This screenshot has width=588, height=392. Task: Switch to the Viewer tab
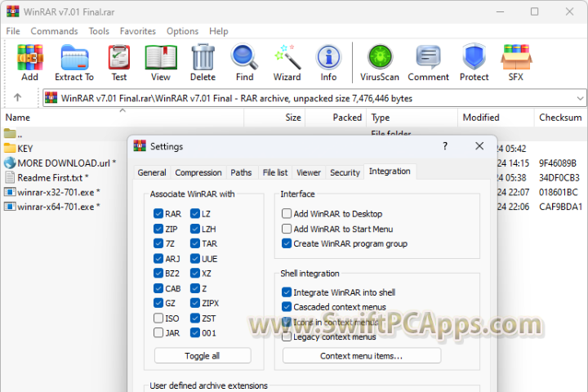tap(309, 172)
